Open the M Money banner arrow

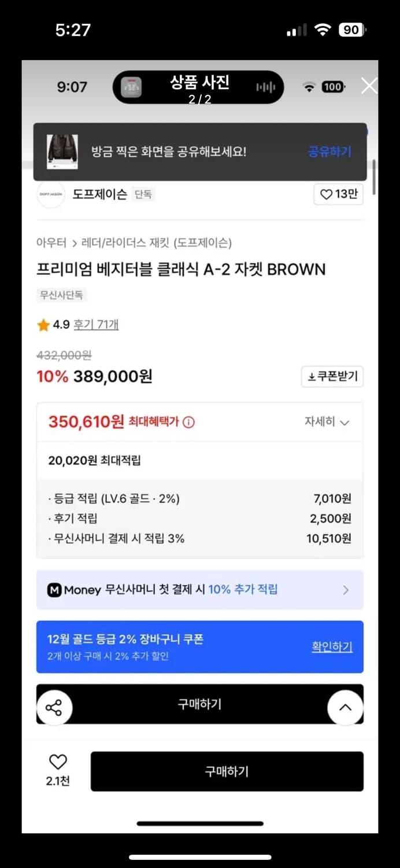(346, 590)
